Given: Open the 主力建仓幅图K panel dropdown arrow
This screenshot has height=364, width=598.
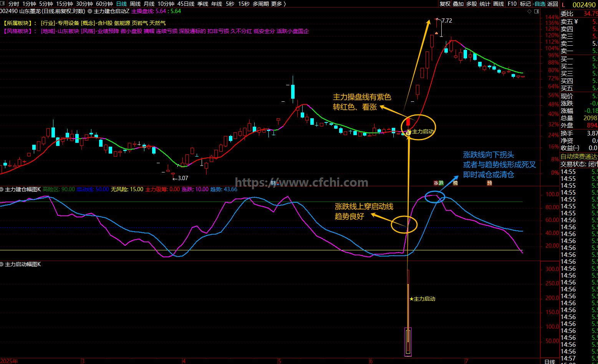Looking at the screenshot, I should click(x=2, y=189).
